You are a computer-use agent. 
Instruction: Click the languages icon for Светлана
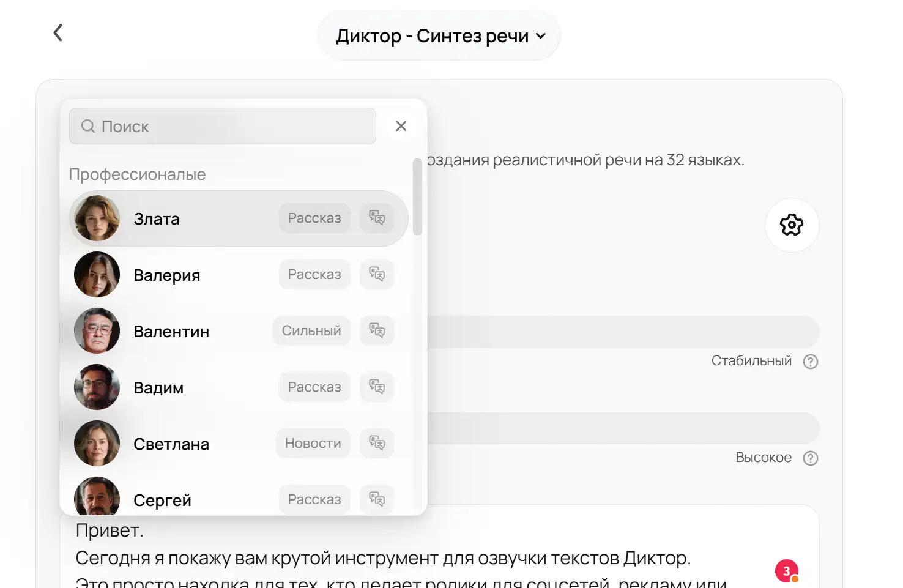377,444
